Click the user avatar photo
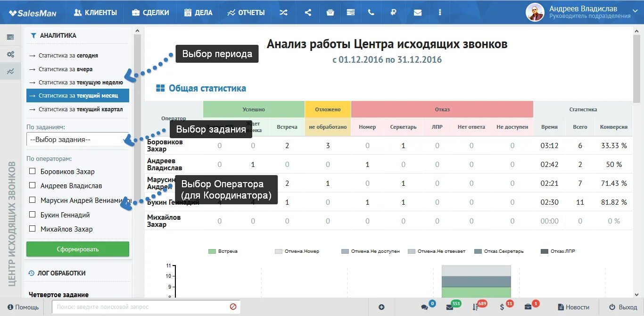 [x=535, y=12]
